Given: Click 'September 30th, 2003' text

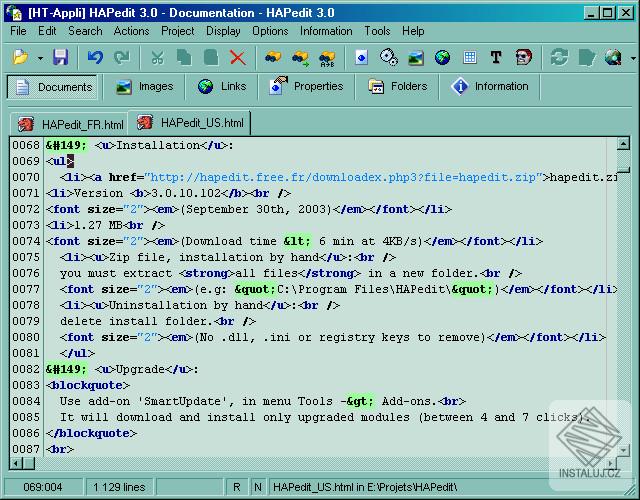Looking at the screenshot, I should coord(256,209).
